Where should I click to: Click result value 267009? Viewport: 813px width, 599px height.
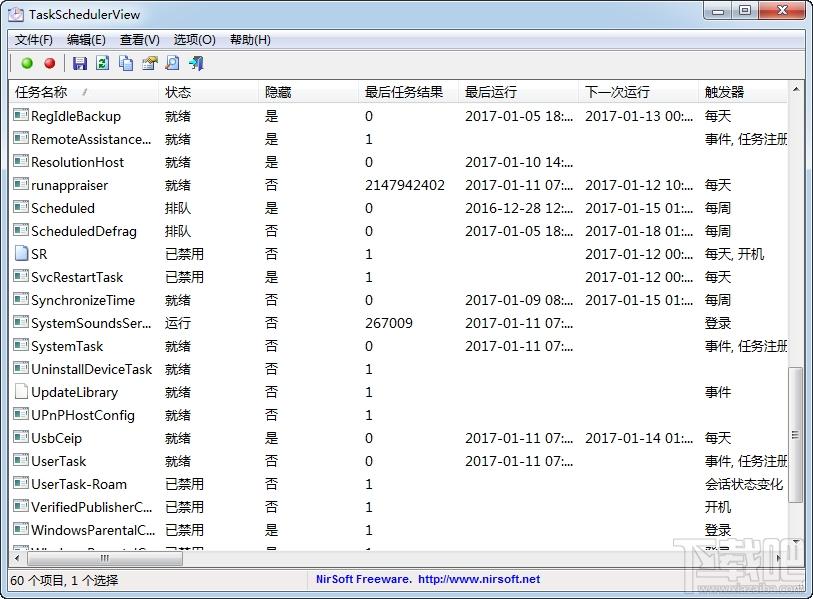(389, 323)
